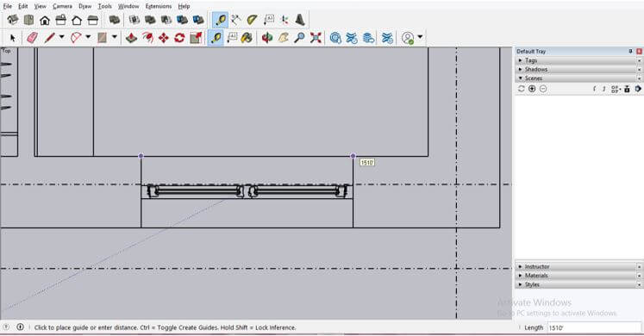Open the Extensions menu

158,6
